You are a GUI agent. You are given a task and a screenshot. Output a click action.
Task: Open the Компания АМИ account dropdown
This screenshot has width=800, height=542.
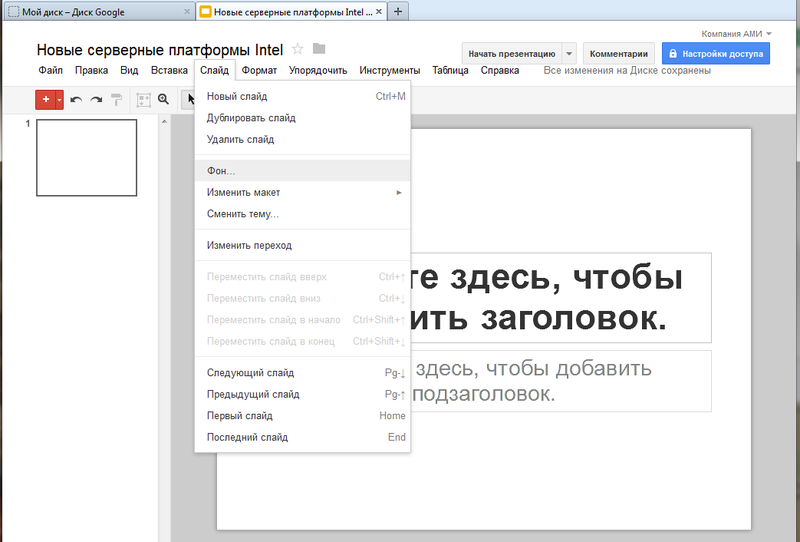pyautogui.click(x=736, y=34)
